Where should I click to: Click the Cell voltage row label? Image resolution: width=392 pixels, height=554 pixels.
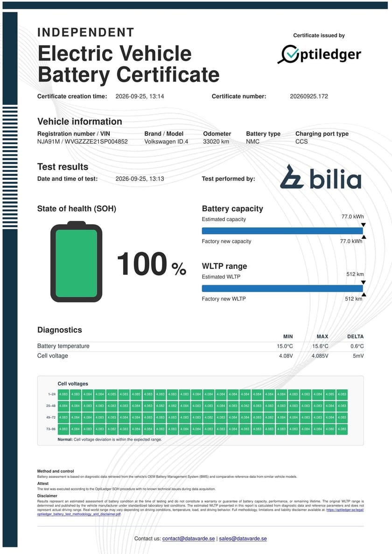(53, 356)
